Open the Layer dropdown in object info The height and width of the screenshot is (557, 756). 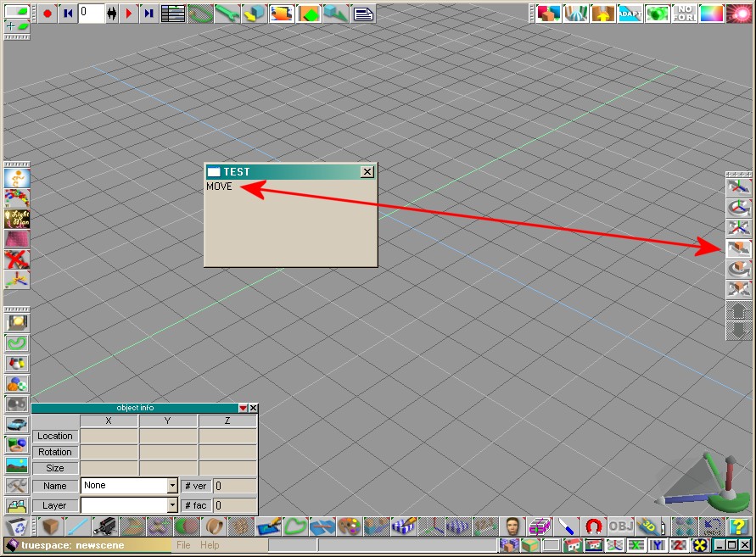[x=172, y=505]
